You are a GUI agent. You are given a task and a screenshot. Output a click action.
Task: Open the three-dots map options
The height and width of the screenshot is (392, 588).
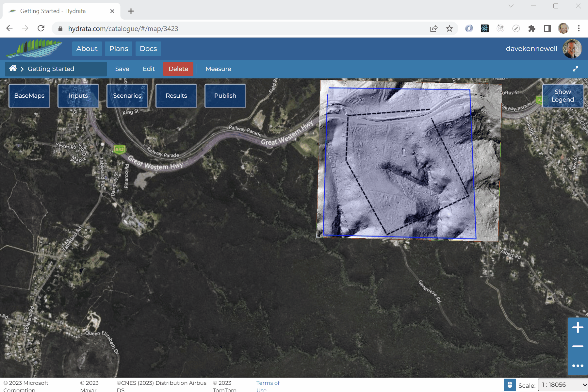(x=578, y=366)
